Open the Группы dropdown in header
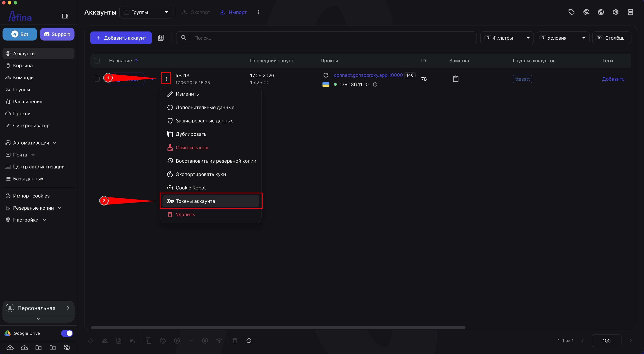Screen dimensions: 644x354 (146, 12)
